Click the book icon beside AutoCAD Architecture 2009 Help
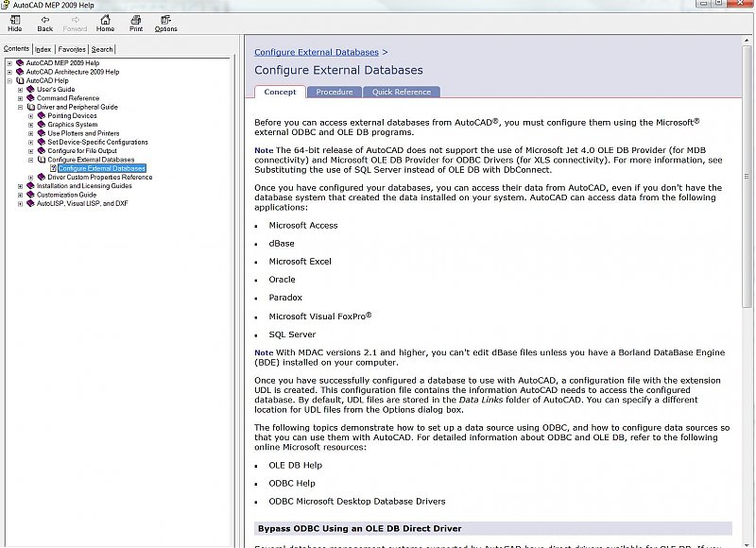 tap(20, 72)
